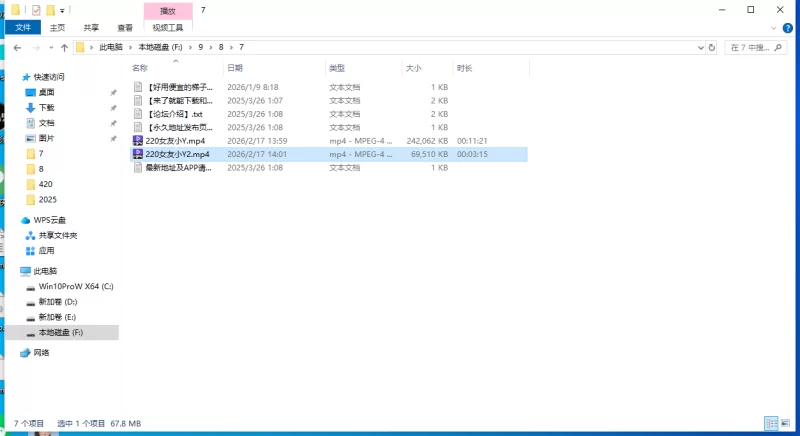Switch to large icons view in status bar
This screenshot has width=800, height=436.
[x=785, y=423]
